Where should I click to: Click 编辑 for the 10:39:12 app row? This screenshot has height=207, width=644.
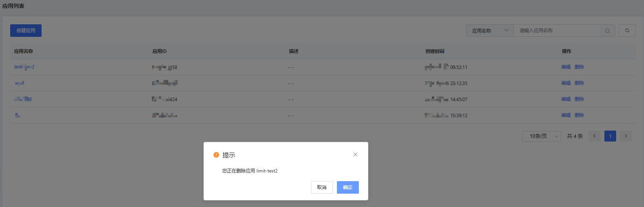(x=566, y=115)
